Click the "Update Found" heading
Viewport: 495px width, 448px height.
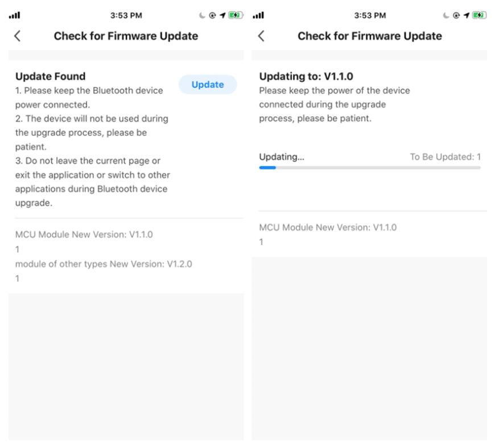(50, 76)
